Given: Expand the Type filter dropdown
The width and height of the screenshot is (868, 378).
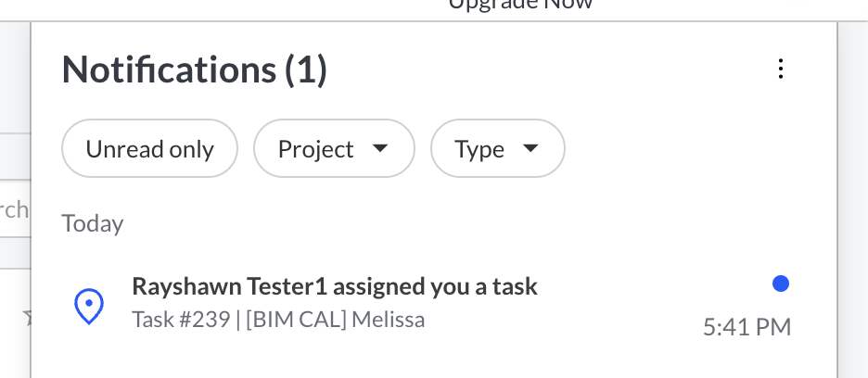Looking at the screenshot, I should pyautogui.click(x=497, y=149).
